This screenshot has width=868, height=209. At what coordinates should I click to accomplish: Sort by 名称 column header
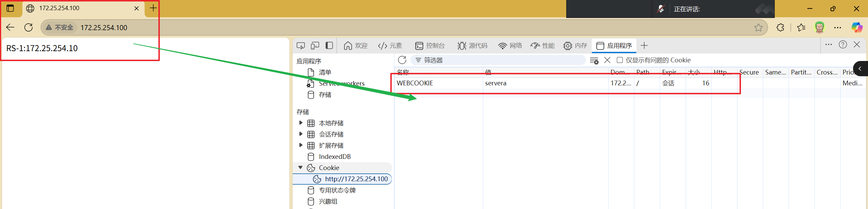tap(439, 72)
